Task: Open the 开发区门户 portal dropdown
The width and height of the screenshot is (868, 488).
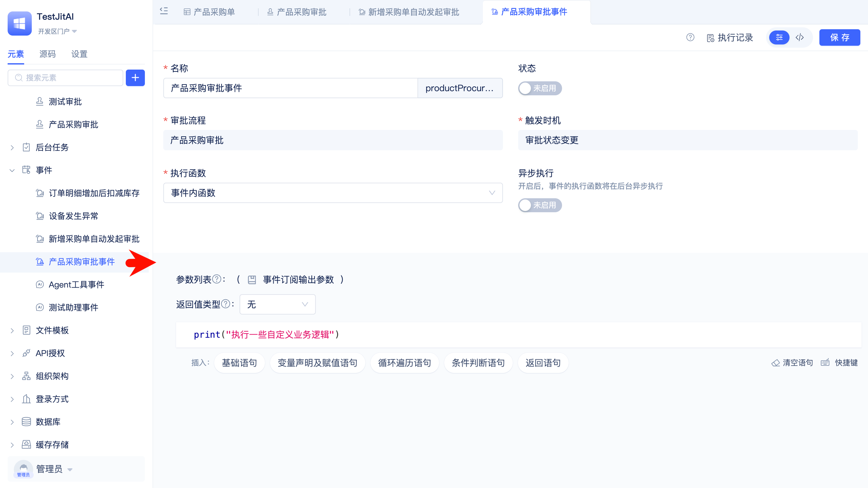Action: pos(57,31)
